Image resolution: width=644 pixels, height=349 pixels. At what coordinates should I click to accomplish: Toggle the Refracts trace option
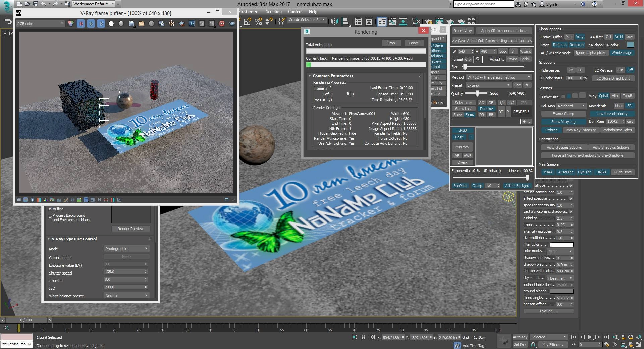[x=576, y=45]
